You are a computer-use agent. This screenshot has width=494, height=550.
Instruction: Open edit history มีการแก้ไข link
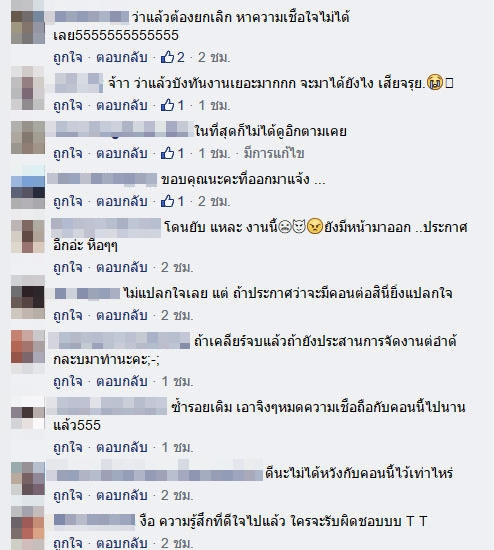click(x=274, y=153)
